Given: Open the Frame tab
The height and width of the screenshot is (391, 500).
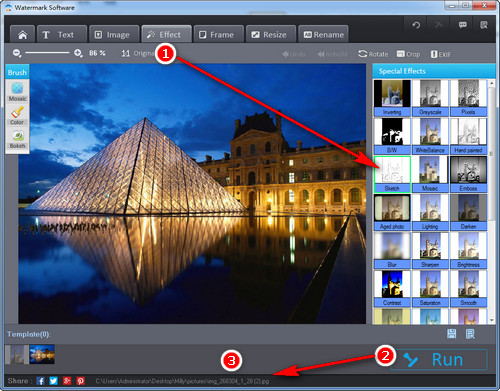Looking at the screenshot, I should click(x=219, y=34).
